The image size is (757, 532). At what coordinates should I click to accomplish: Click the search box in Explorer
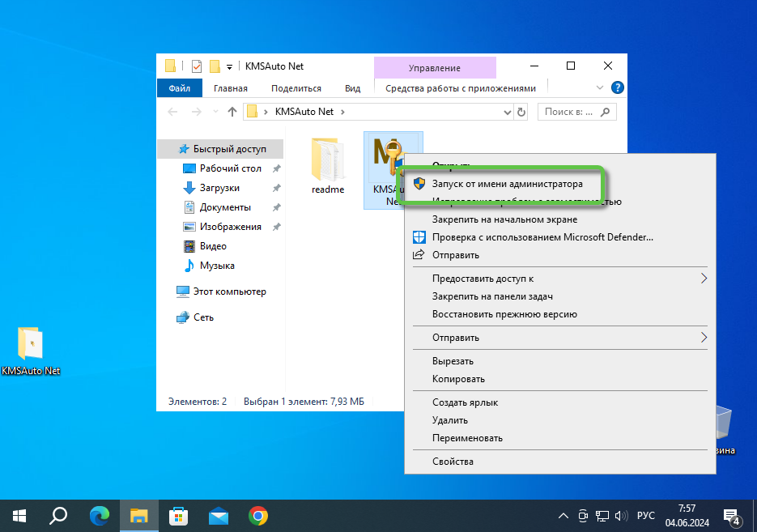click(577, 112)
